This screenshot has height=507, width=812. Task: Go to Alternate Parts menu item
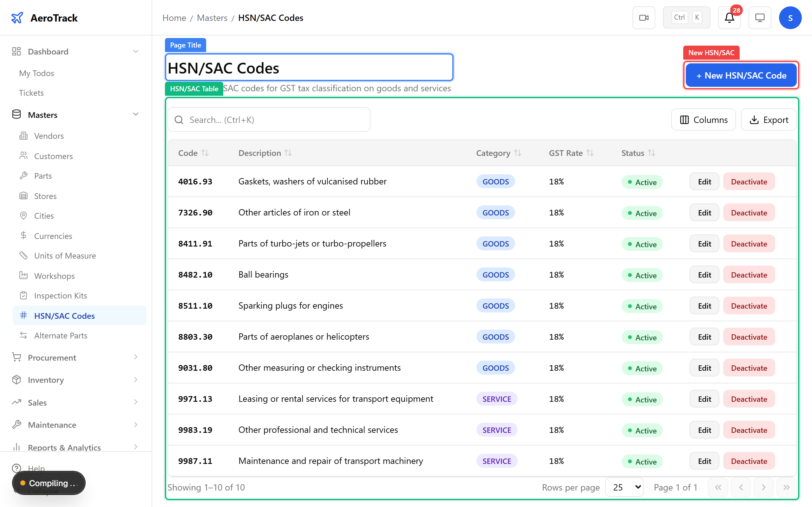tap(61, 335)
